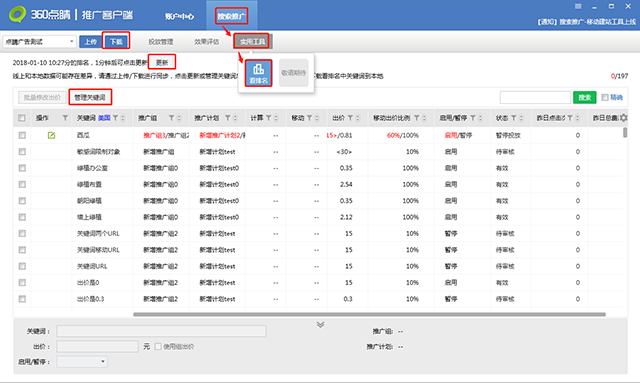640x383 pixels.
Task: Click the green 搜索 search button
Action: [584, 97]
